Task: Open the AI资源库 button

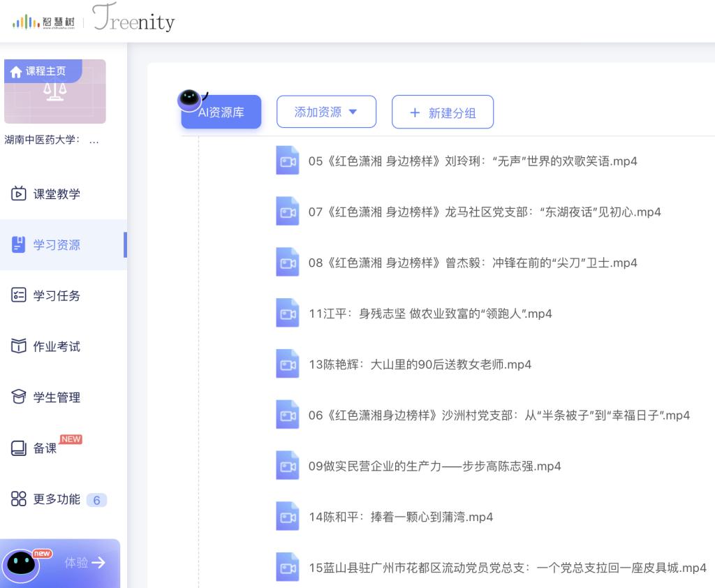Action: tap(221, 112)
